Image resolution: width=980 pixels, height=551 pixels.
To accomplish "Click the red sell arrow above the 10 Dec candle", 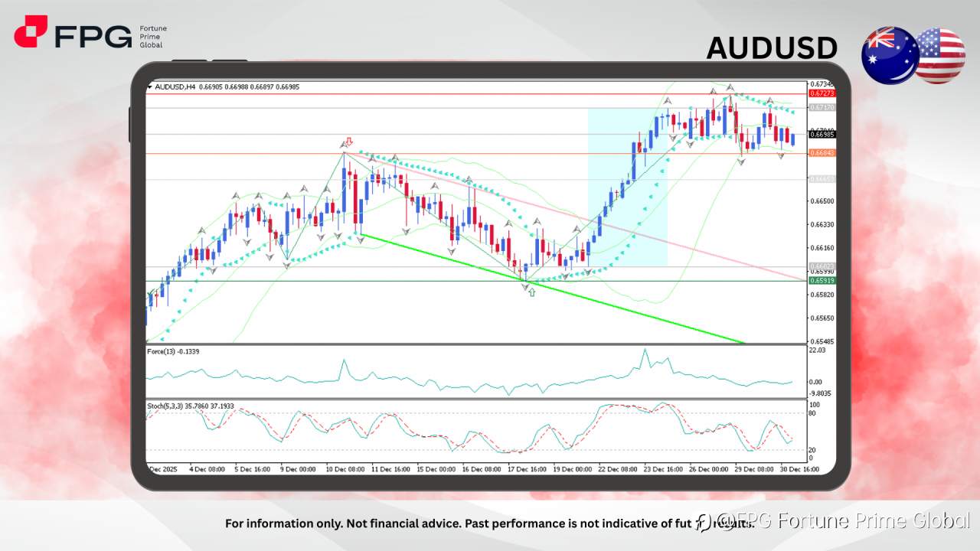I will point(349,142).
